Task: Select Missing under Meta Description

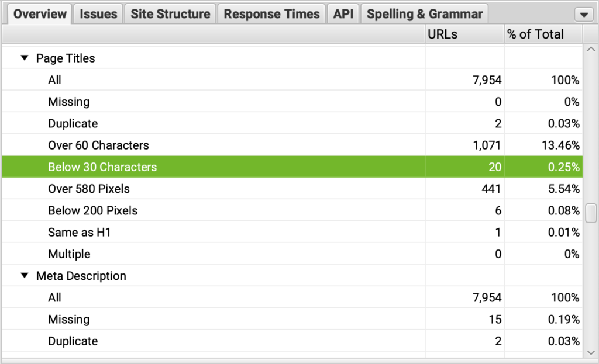Action: pos(69,320)
